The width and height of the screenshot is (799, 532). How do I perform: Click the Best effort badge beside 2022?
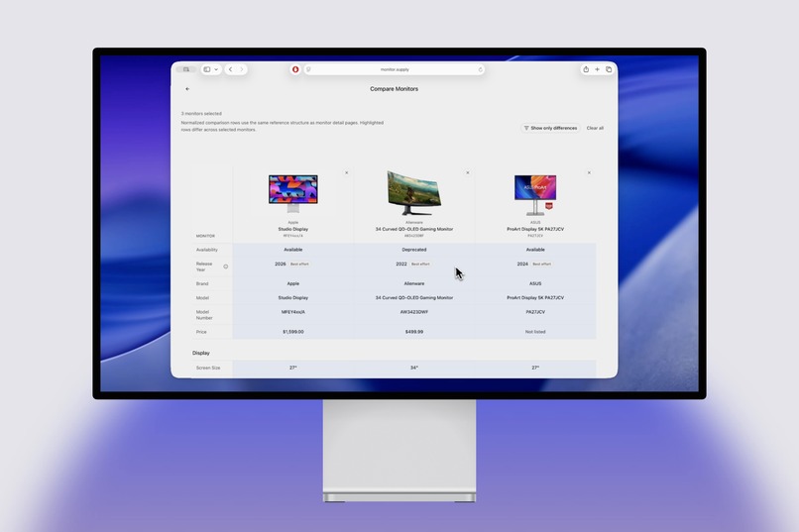[x=420, y=265]
